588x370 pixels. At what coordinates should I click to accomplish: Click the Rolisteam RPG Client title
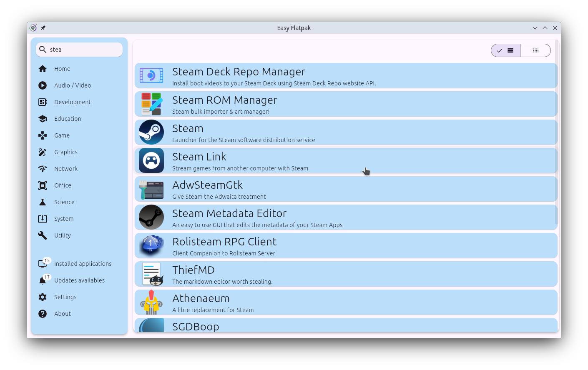(x=224, y=242)
